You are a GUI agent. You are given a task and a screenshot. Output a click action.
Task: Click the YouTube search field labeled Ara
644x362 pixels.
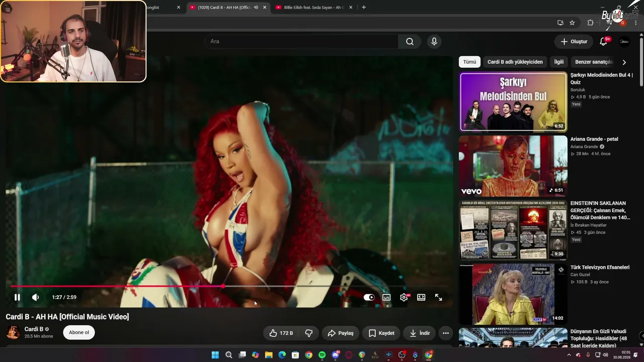pyautogui.click(x=301, y=41)
